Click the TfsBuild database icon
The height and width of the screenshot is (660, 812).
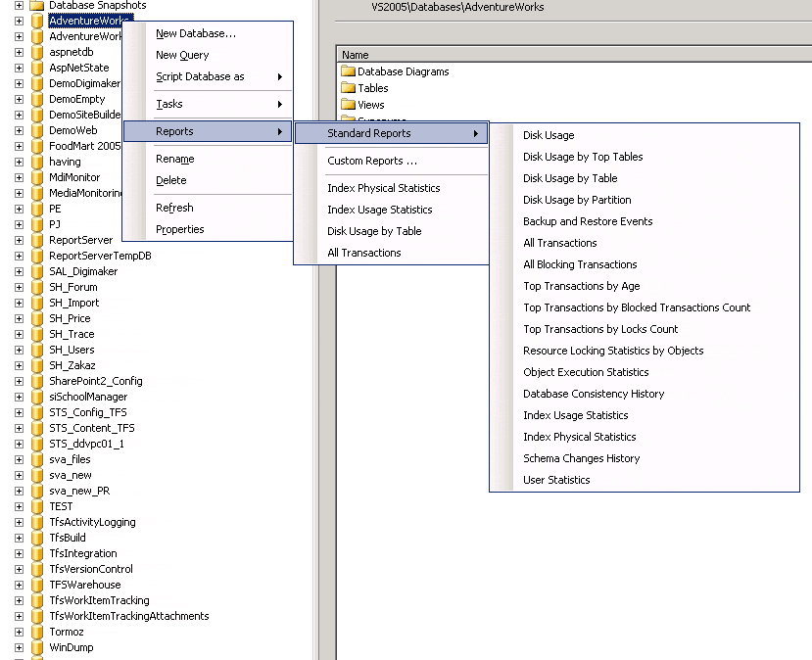click(37, 538)
